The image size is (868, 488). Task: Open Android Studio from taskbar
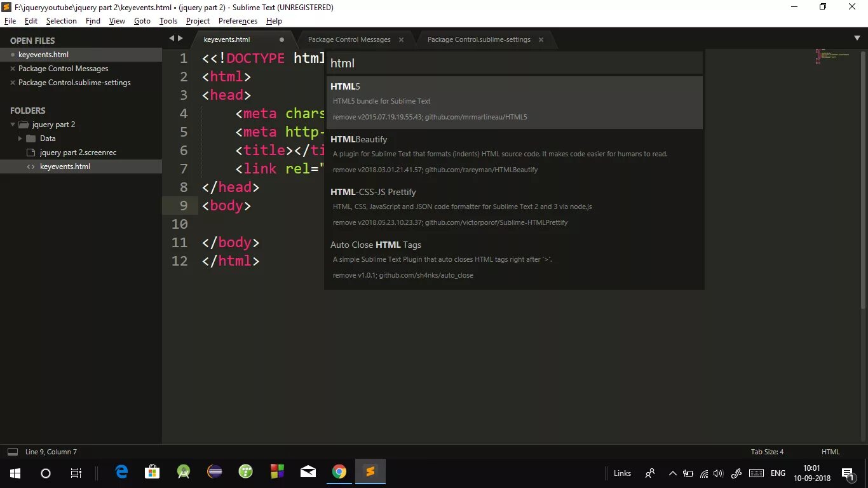(184, 471)
